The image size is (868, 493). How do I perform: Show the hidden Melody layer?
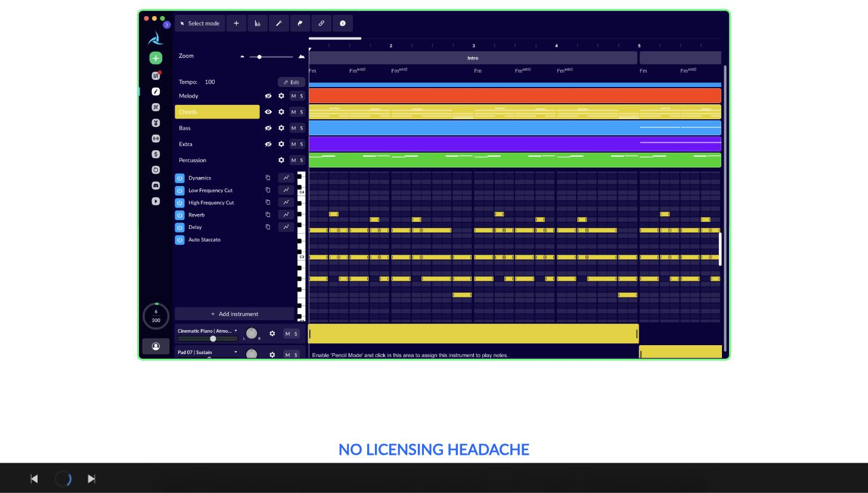[268, 96]
